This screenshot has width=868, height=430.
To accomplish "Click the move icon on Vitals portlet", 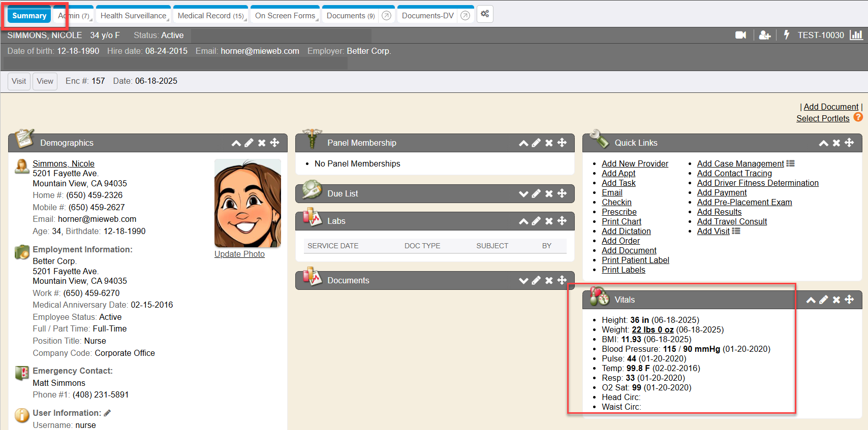I will click(x=849, y=300).
